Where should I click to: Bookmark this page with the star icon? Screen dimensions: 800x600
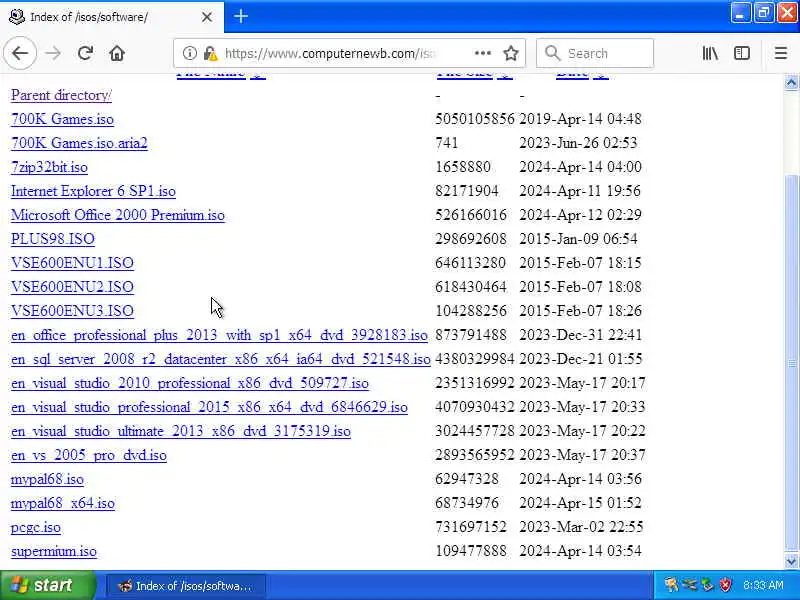(511, 53)
